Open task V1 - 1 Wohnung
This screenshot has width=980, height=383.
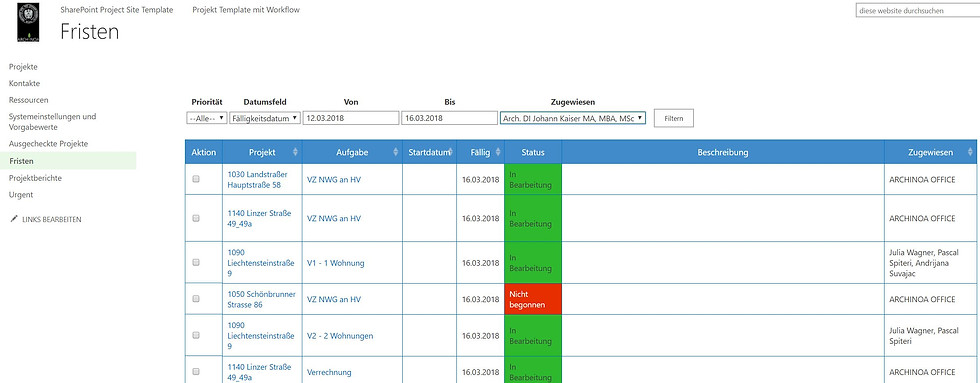pos(336,263)
